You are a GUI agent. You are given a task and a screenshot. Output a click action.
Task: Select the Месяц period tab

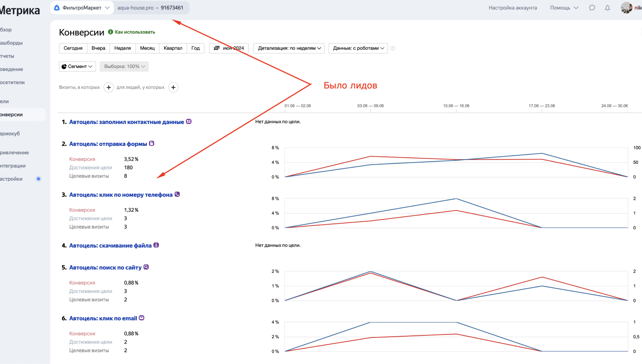point(147,48)
